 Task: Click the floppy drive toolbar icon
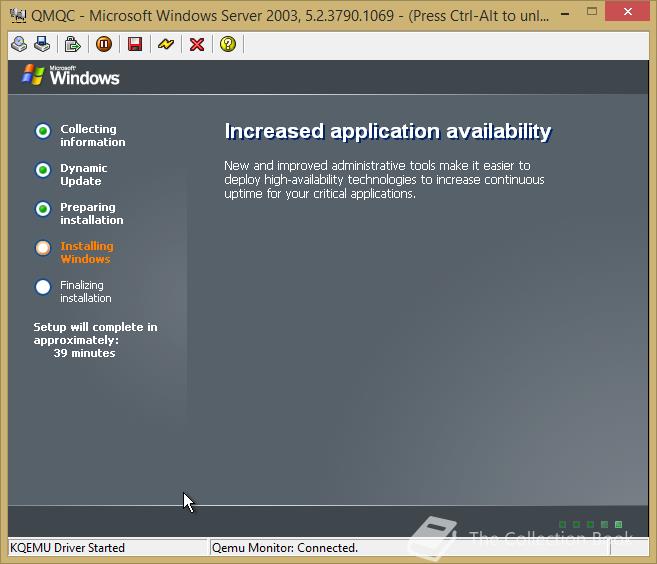pos(42,44)
